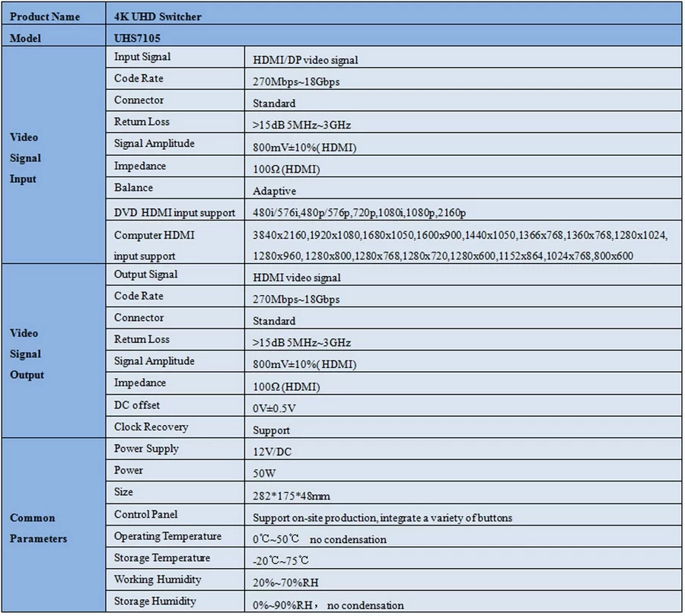Click the '50W' power value
Image resolution: width=685 pixels, height=616 pixels.
265,474
